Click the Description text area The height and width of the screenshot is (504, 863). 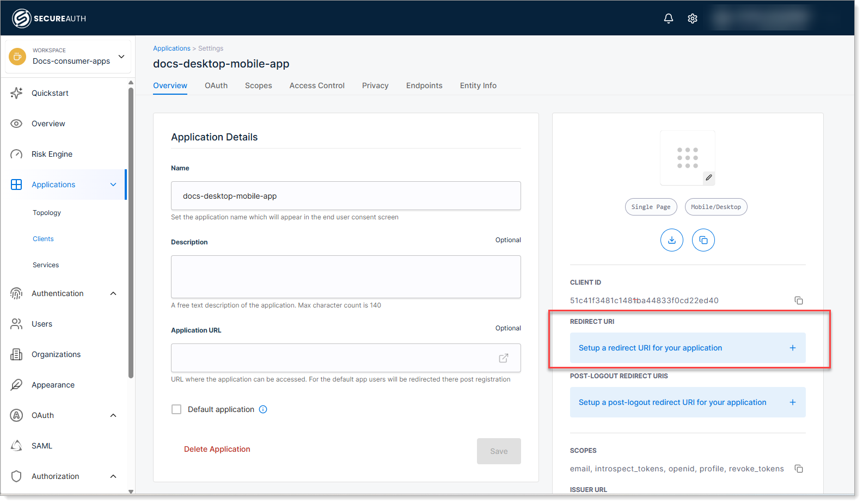coord(346,276)
